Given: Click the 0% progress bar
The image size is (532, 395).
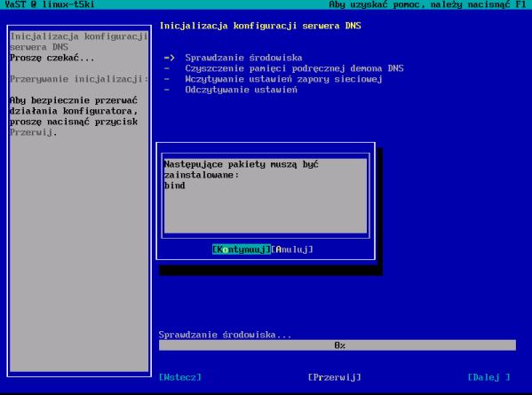Looking at the screenshot, I should 337,345.
